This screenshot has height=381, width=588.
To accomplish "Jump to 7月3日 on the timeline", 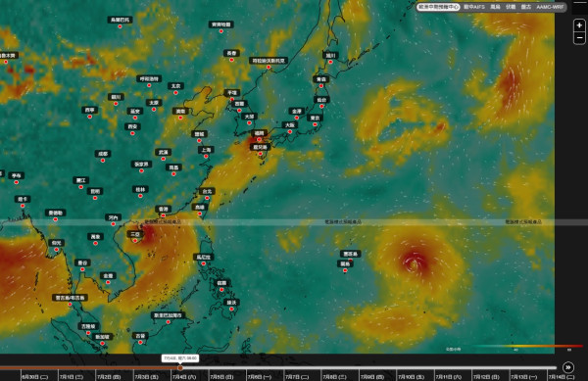I will coord(146,377).
